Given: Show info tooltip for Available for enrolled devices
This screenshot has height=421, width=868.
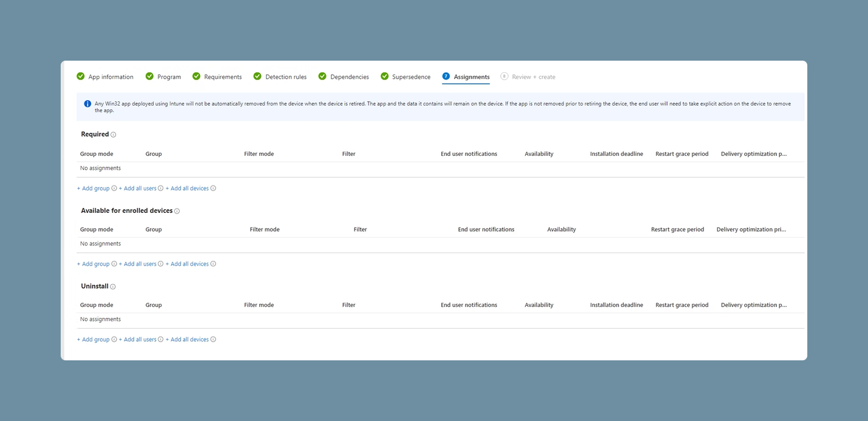Looking at the screenshot, I should click(x=177, y=211).
